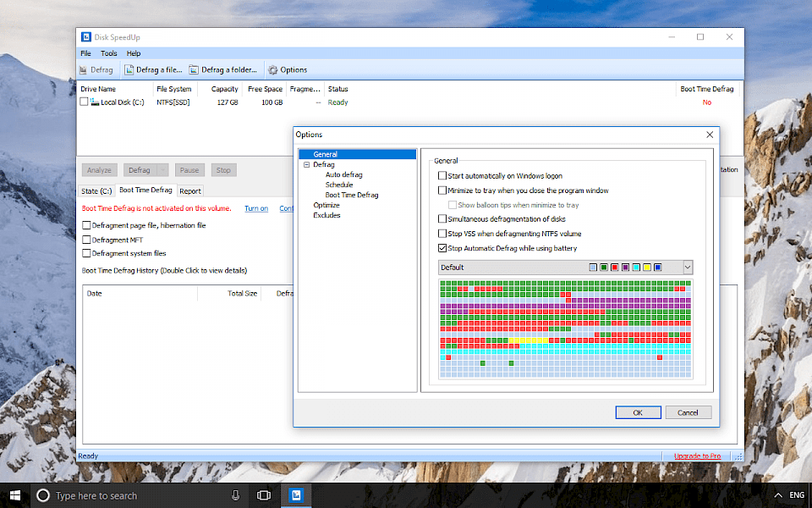The width and height of the screenshot is (812, 508).
Task: Click the Analyze button
Action: (100, 170)
